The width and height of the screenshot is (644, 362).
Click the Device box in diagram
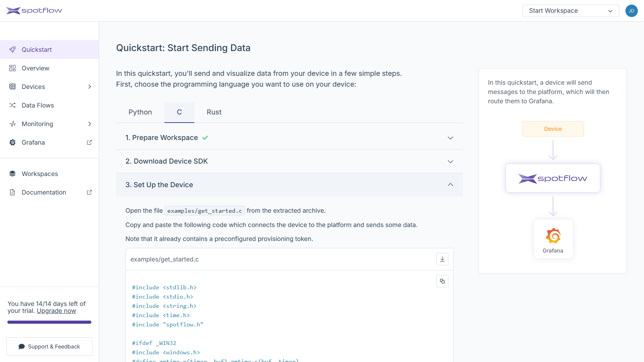pos(553,129)
